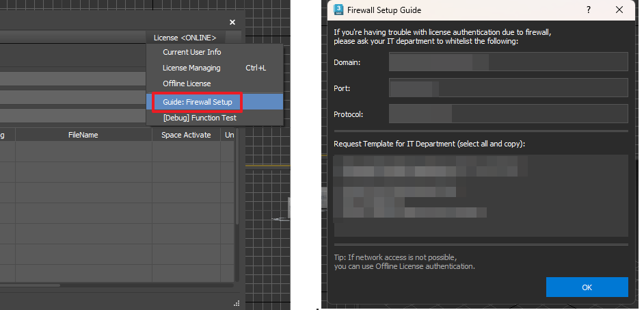Screen dimensions: 644x310
Task: Close the license manager panel
Action: point(232,23)
